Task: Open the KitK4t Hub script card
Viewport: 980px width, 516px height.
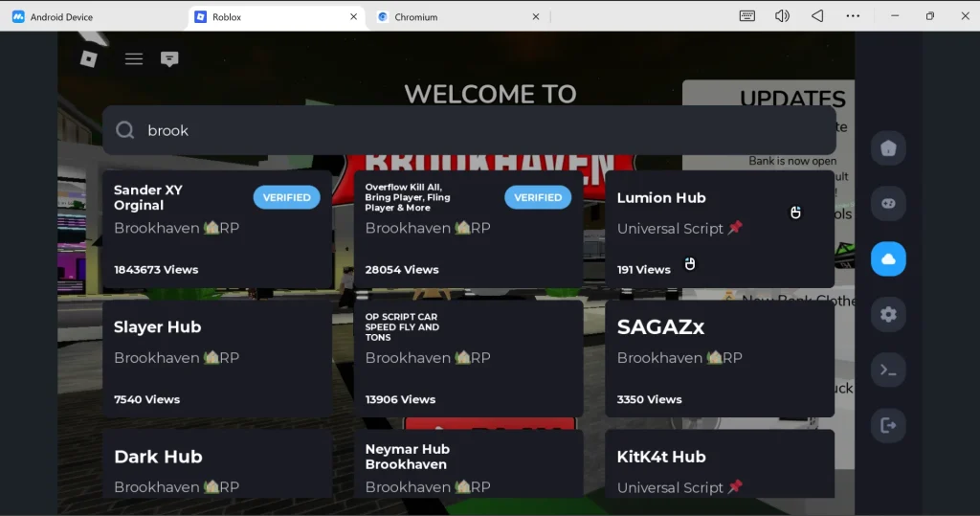Action: click(720, 463)
